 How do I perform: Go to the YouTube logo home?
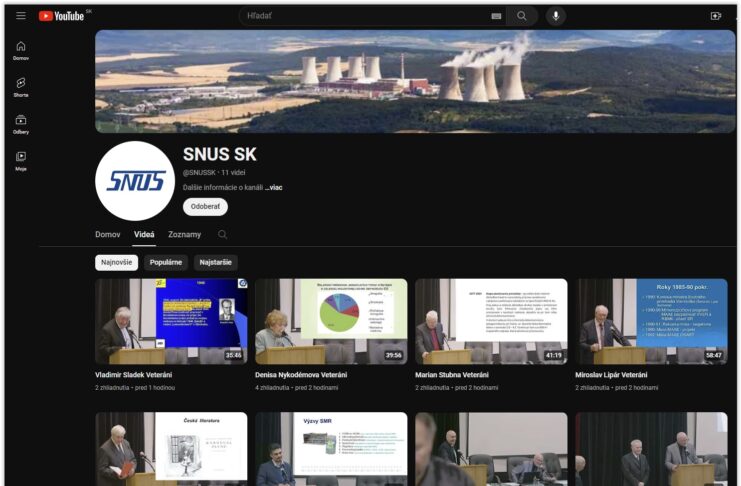[61, 16]
